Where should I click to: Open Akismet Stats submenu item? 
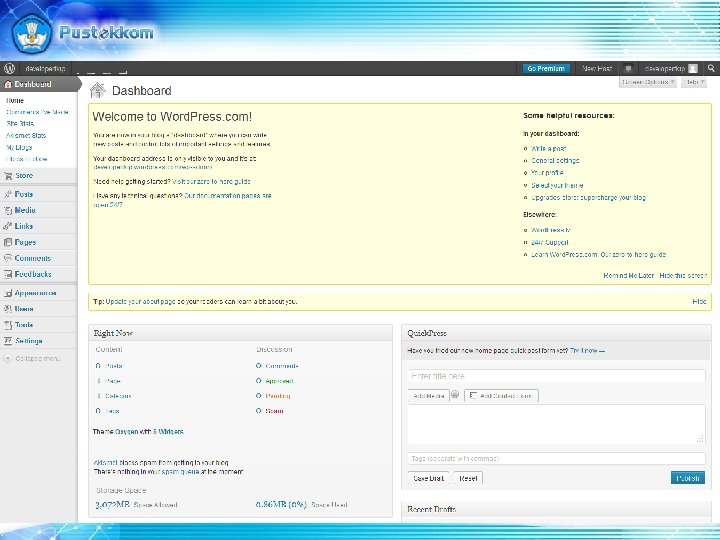point(26,135)
